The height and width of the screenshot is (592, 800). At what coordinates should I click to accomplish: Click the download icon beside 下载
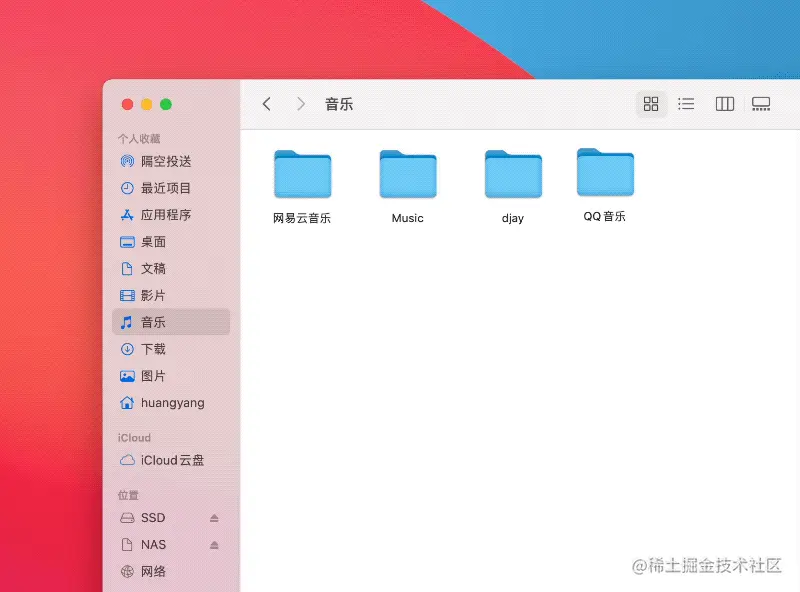pos(127,349)
